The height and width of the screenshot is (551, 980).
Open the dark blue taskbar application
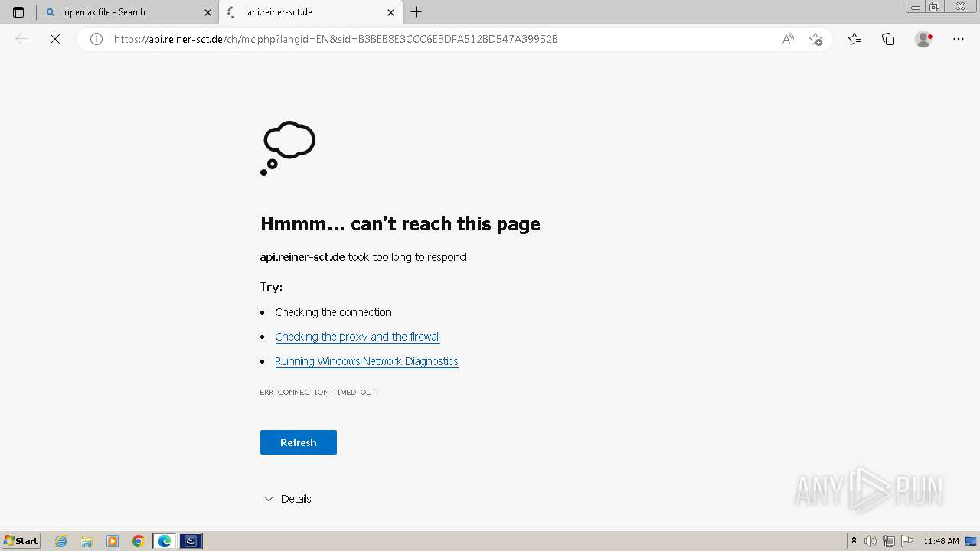tap(191, 541)
